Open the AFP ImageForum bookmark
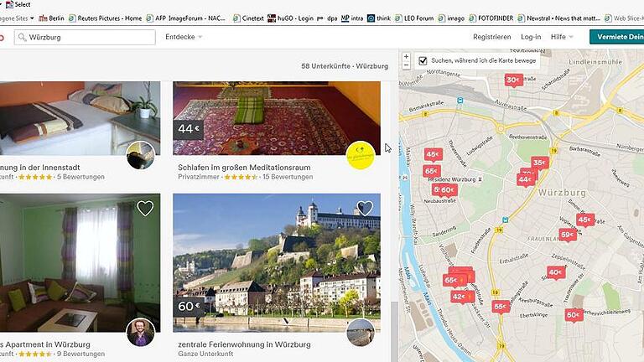 click(x=186, y=18)
